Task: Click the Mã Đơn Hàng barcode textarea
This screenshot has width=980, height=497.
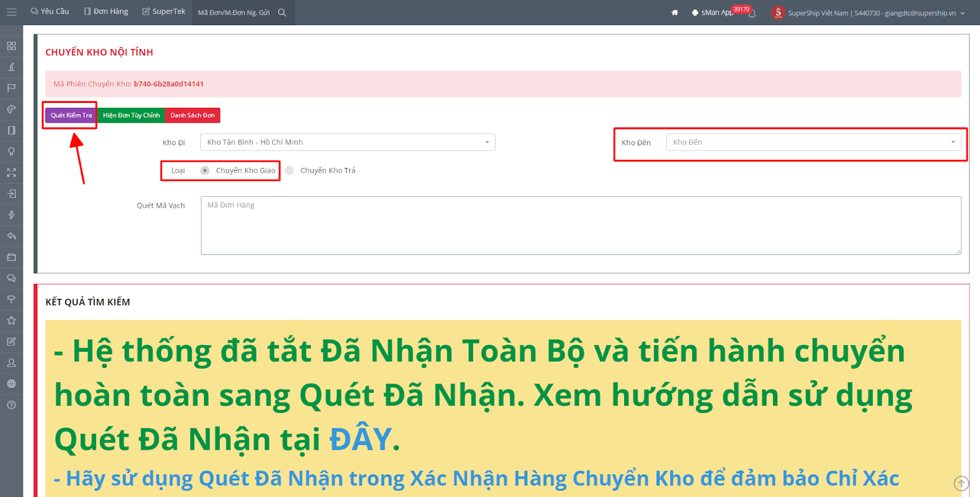Action: [x=581, y=226]
